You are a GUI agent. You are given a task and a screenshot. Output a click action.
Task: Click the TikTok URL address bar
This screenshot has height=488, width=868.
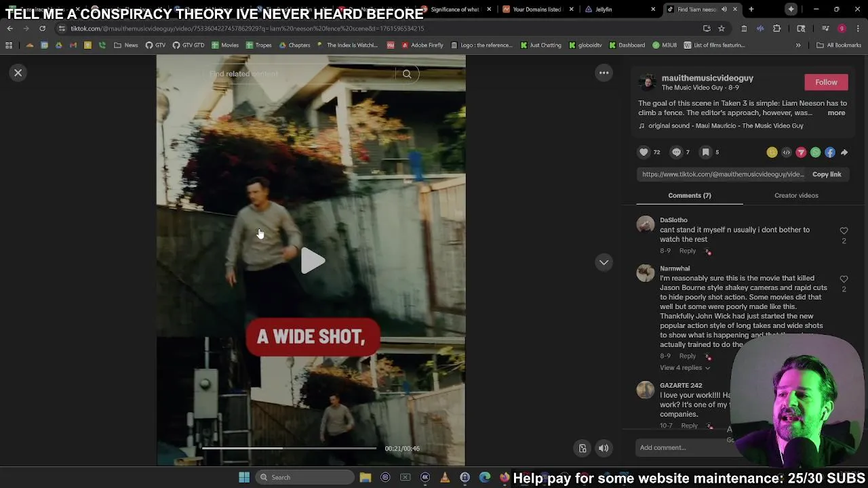(380, 28)
